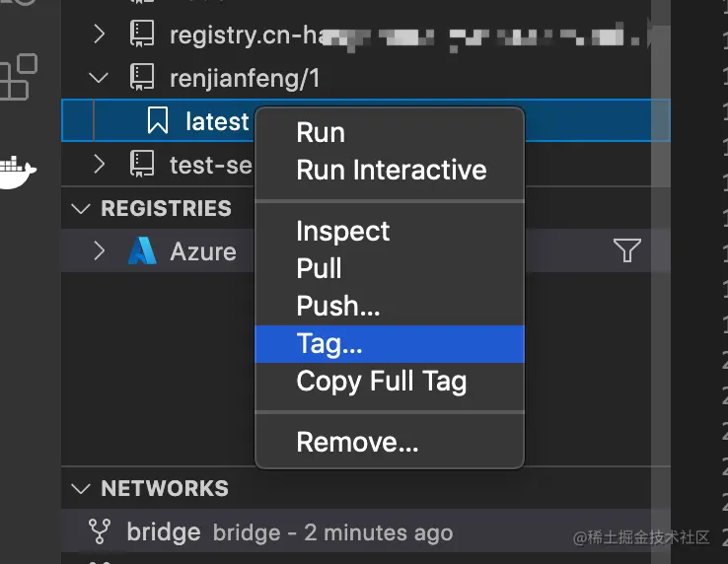728x564 pixels.
Task: Collapse the renjianfeng/1 image node
Action: coord(99,77)
